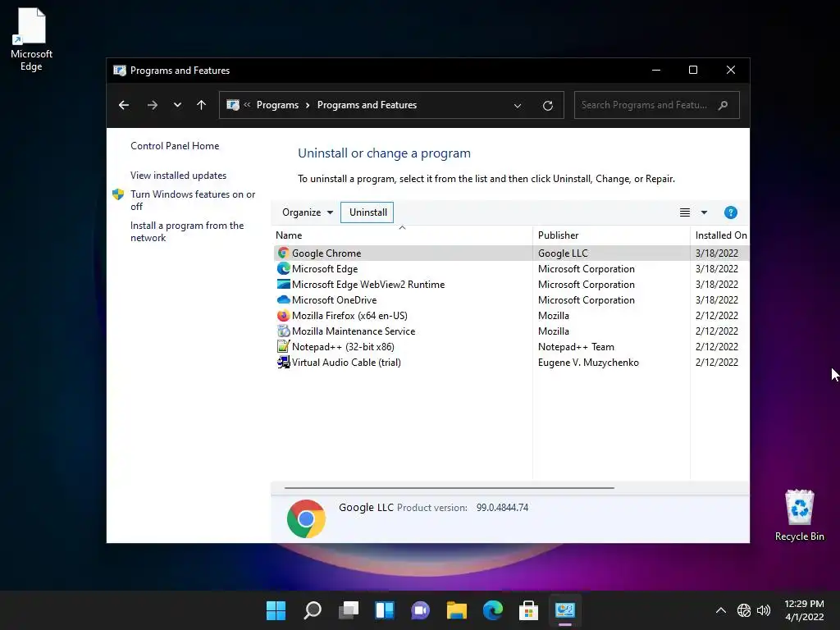The height and width of the screenshot is (630, 840).
Task: Click the Virtual Audio Cable icon
Action: click(x=283, y=362)
